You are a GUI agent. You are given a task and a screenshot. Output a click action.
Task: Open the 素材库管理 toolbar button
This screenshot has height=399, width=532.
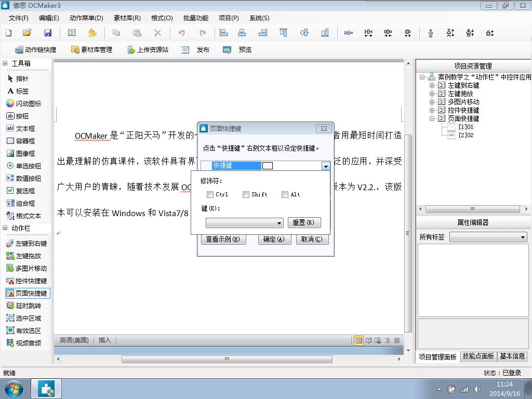click(91, 49)
